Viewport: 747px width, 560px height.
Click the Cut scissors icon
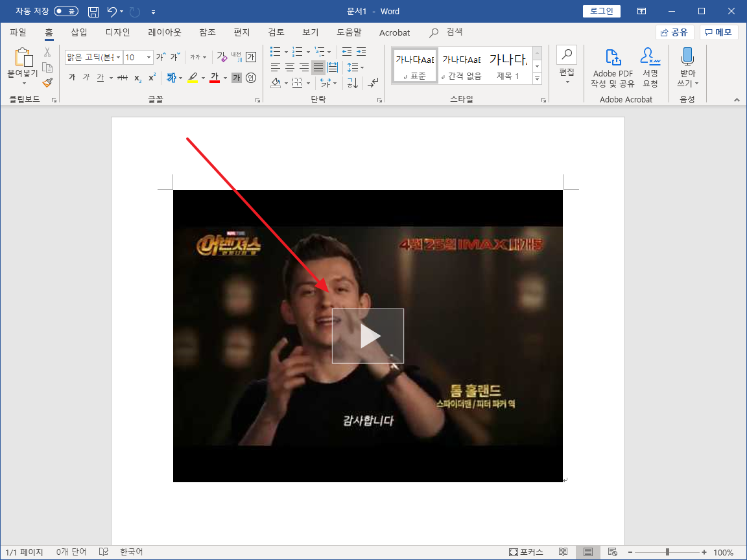(47, 52)
